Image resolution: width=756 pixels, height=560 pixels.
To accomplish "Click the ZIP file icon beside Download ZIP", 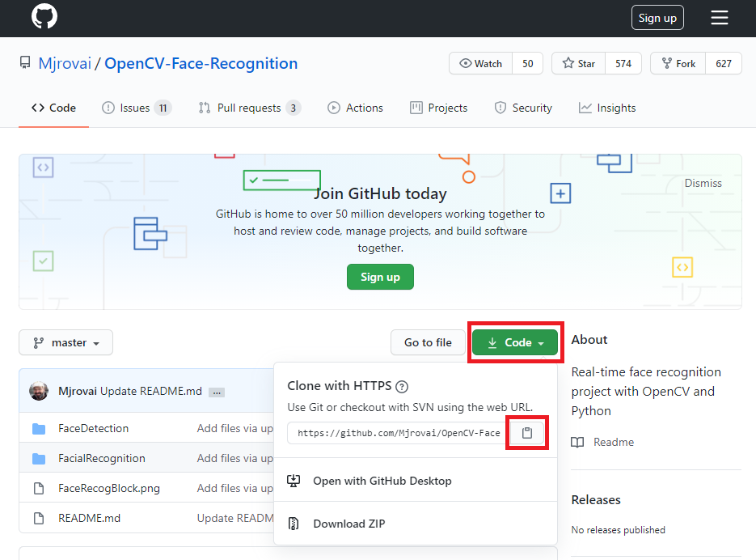I will tap(294, 524).
